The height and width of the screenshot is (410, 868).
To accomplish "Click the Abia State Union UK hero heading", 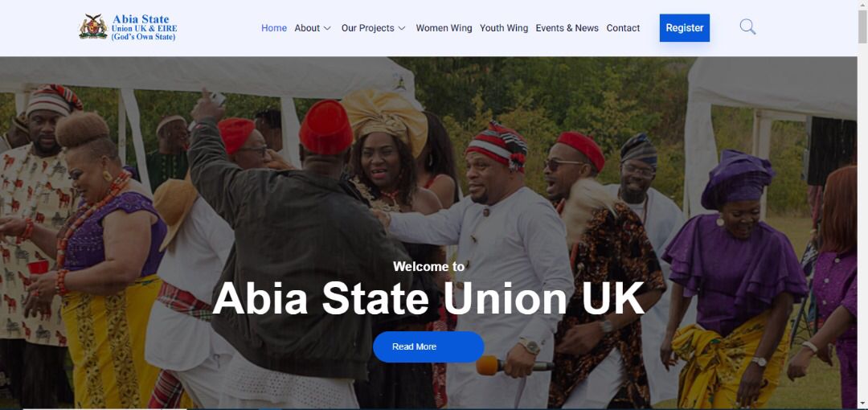I will point(428,298).
